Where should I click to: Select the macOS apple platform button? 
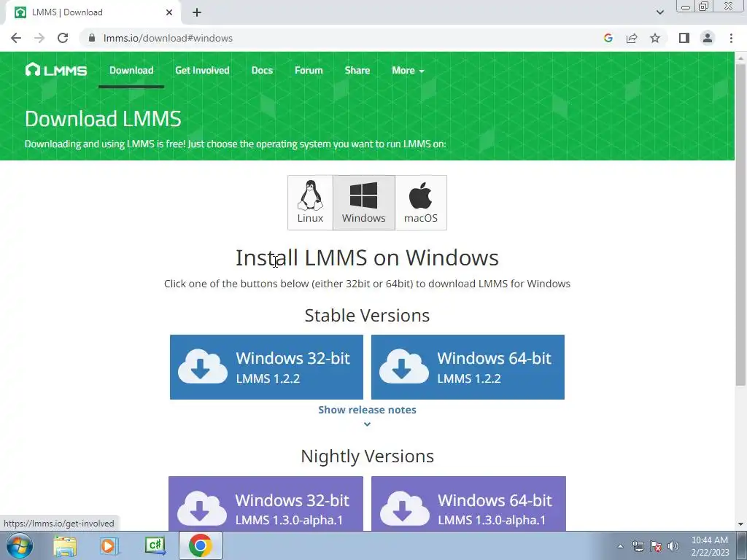tap(421, 203)
